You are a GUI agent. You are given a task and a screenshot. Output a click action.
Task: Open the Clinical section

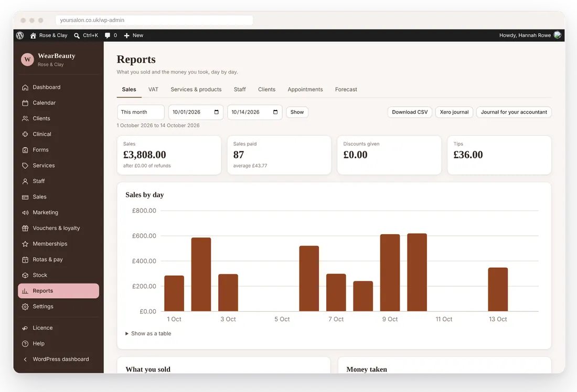coord(58,134)
